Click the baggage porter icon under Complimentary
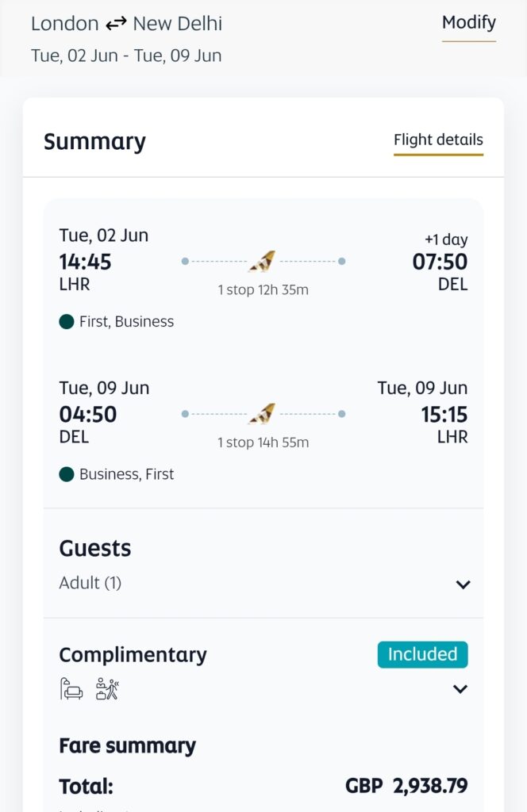 coord(106,688)
